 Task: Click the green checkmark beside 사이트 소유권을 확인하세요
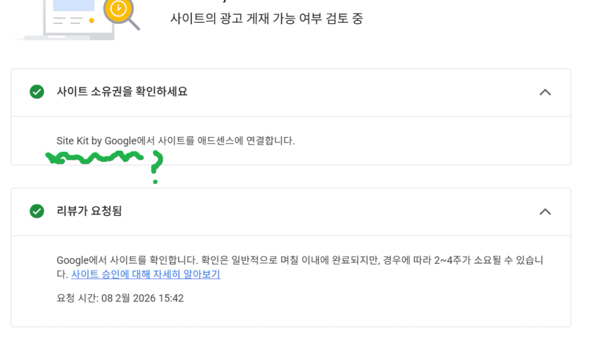pos(37,92)
